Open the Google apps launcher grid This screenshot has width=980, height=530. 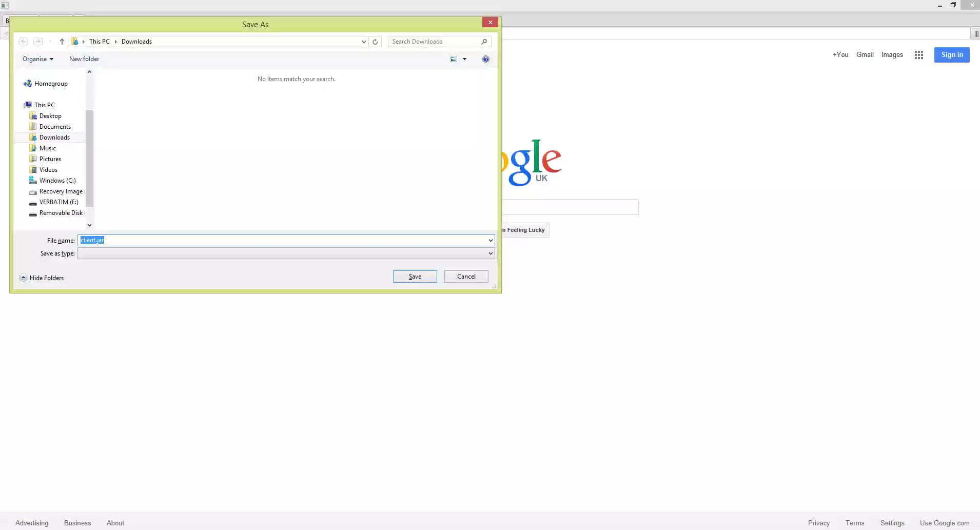[918, 54]
